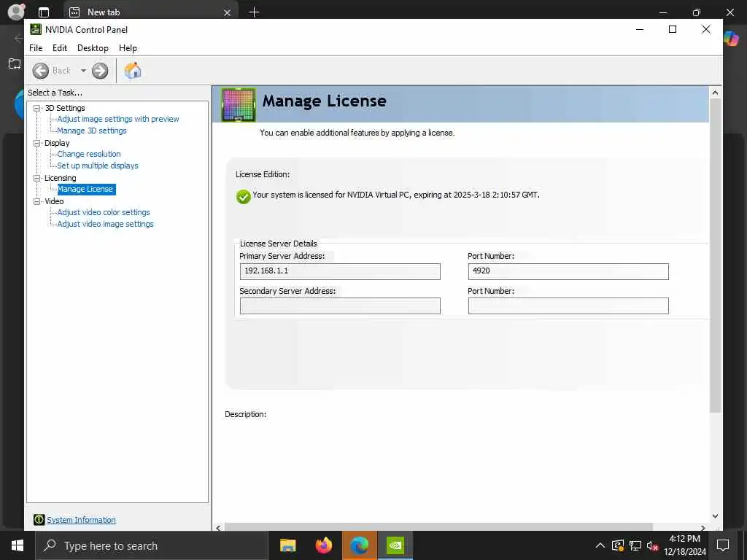Image resolution: width=747 pixels, height=560 pixels.
Task: Open Adjust video color settings
Action: (104, 212)
